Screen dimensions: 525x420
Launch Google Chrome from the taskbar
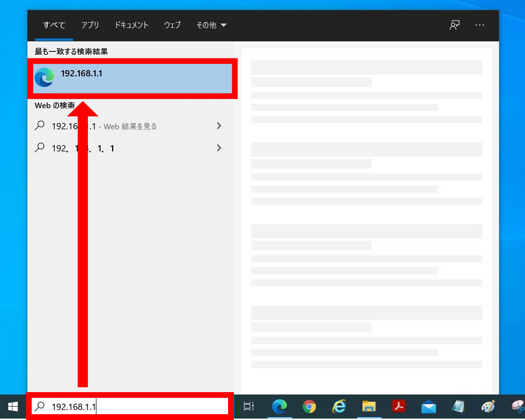tap(309, 407)
